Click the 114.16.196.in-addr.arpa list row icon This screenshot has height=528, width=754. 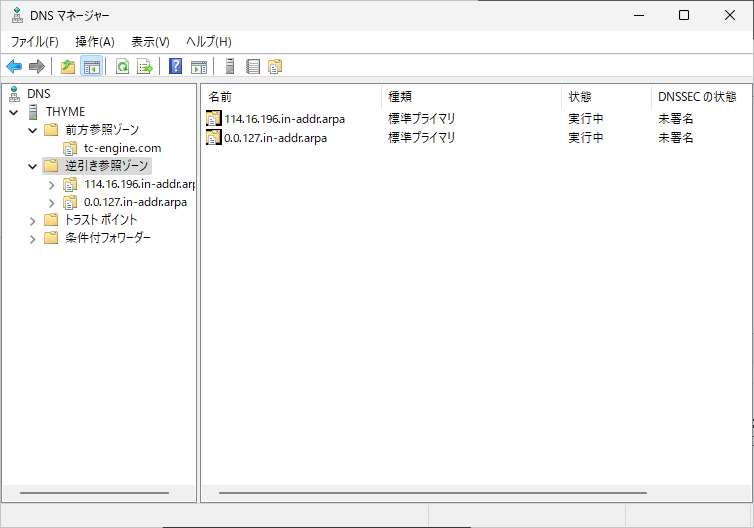click(x=214, y=118)
